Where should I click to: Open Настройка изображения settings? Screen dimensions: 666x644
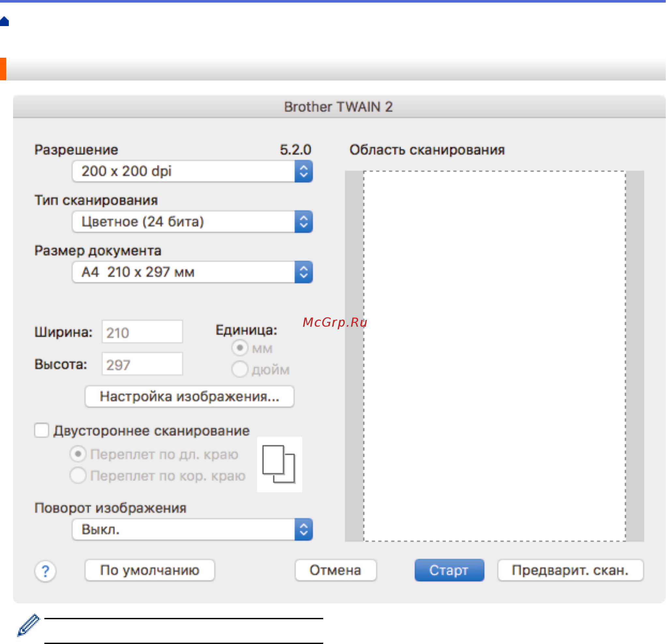point(189,397)
